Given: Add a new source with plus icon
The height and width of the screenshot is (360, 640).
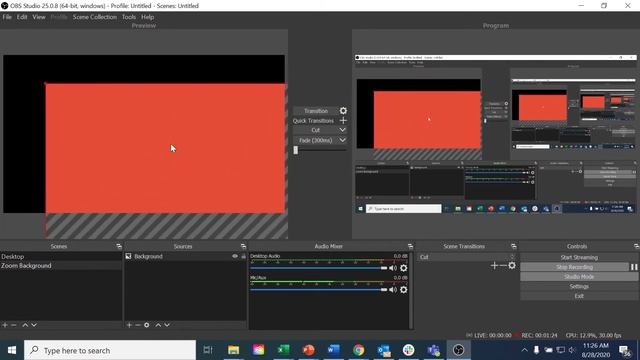Looking at the screenshot, I should (x=129, y=325).
